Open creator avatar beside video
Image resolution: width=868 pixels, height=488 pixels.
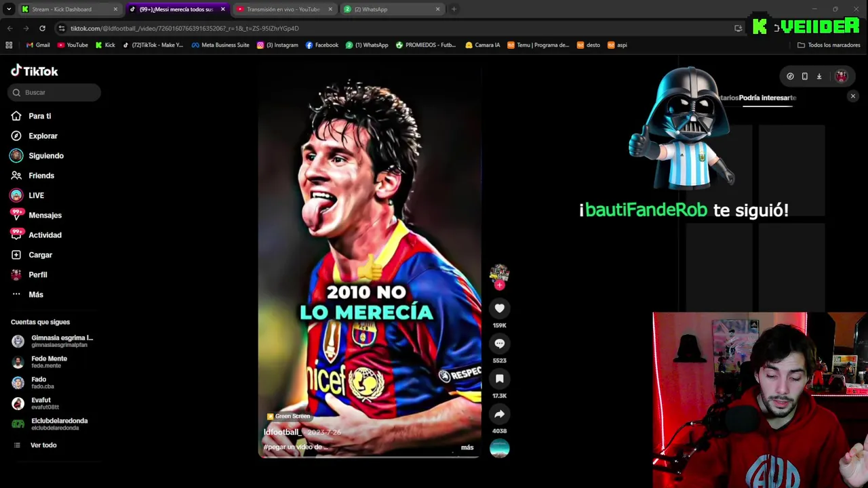[500, 272]
